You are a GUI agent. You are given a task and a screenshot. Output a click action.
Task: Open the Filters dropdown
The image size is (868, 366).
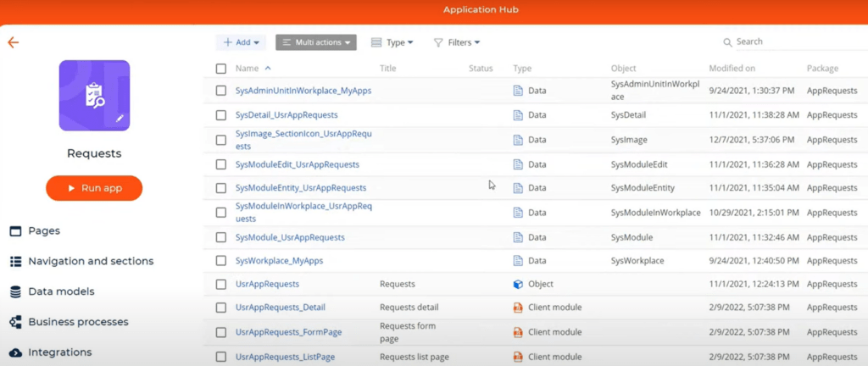457,42
